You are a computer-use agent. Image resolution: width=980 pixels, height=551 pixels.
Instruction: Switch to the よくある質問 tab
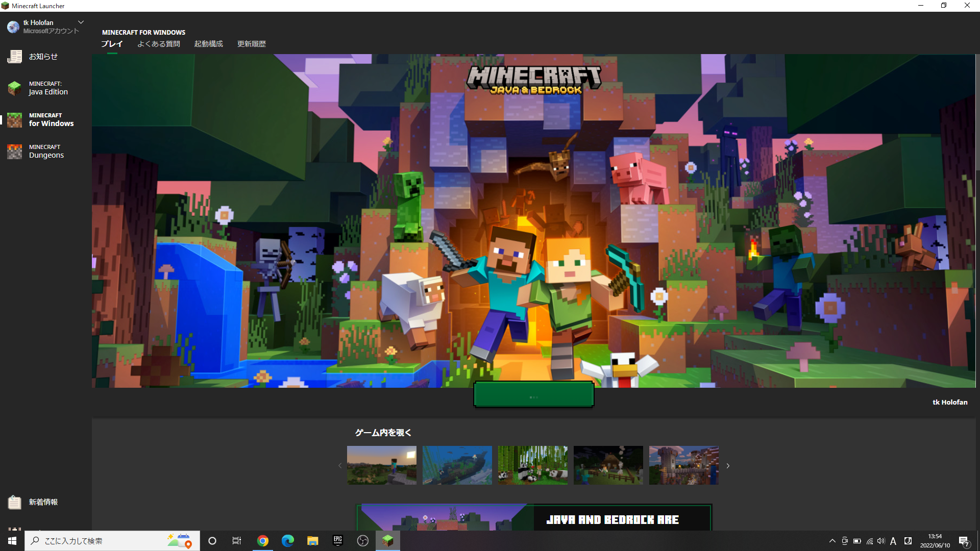(x=158, y=44)
